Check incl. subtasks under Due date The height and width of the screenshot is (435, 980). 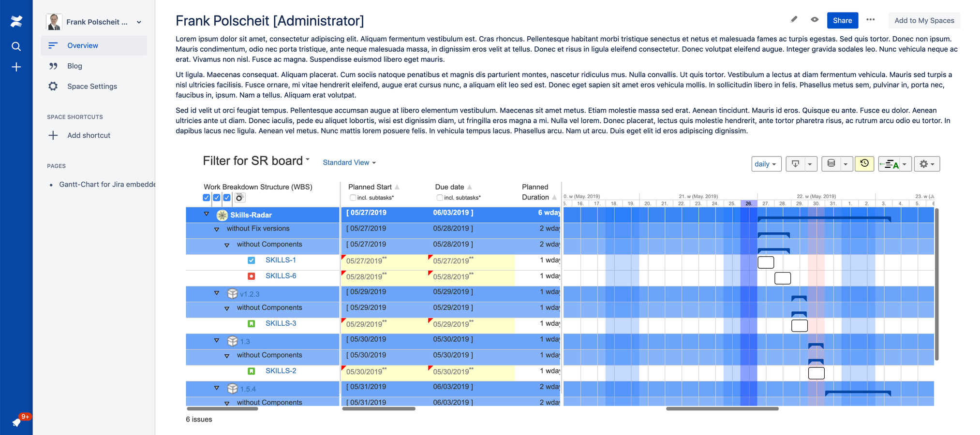click(x=440, y=198)
